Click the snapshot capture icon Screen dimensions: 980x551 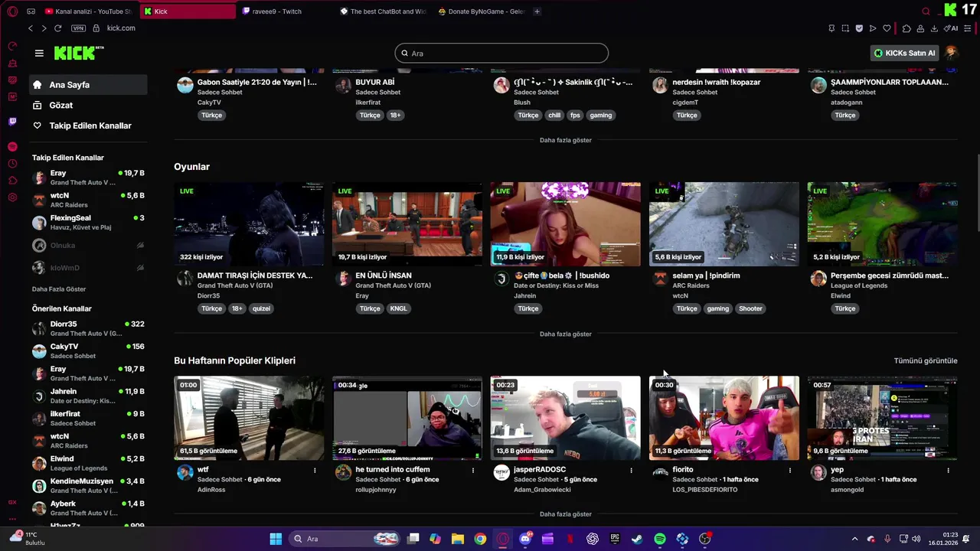pos(845,28)
